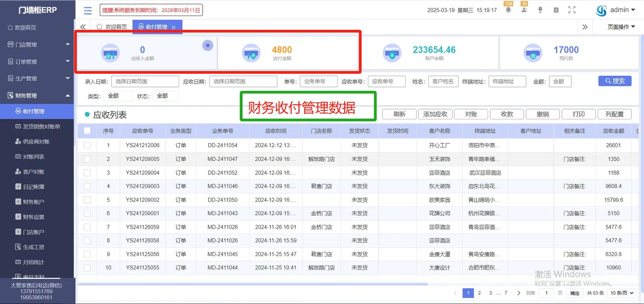
Task: Open 供应商对账 in the sidebar
Action: click(x=36, y=141)
